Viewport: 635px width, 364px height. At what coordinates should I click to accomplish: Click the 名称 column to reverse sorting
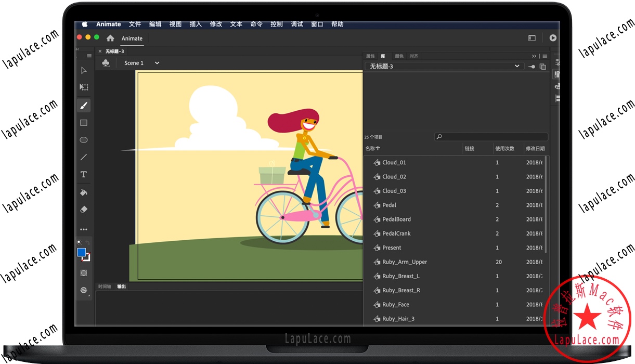tap(373, 148)
